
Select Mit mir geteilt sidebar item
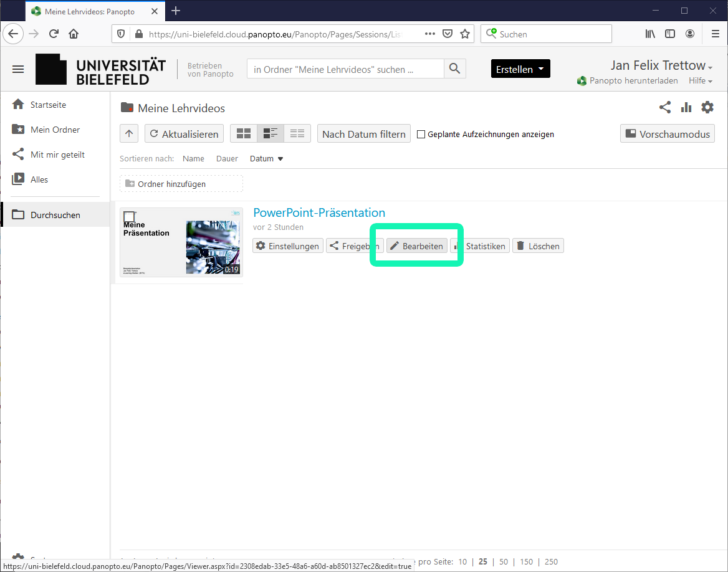coord(57,155)
